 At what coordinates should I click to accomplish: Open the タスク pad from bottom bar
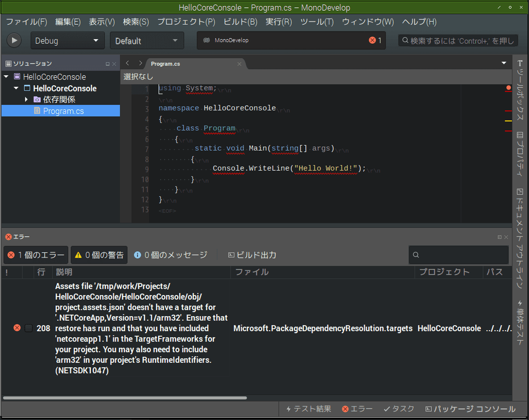[x=398, y=409]
